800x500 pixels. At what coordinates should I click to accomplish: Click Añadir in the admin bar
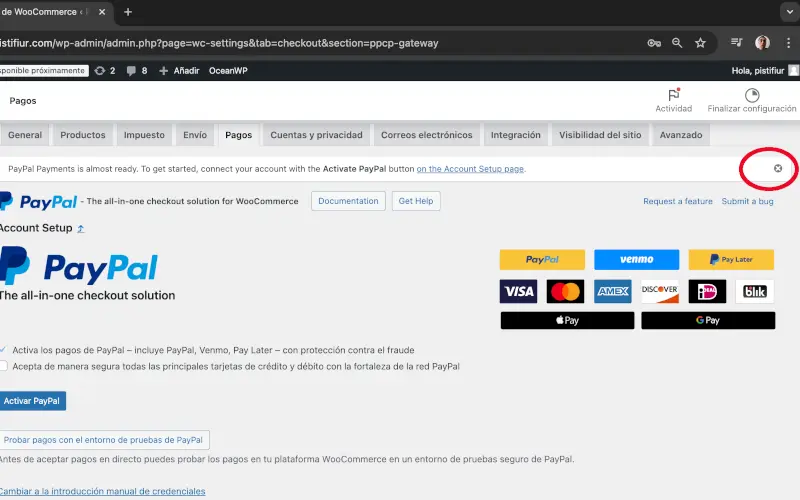tap(179, 70)
